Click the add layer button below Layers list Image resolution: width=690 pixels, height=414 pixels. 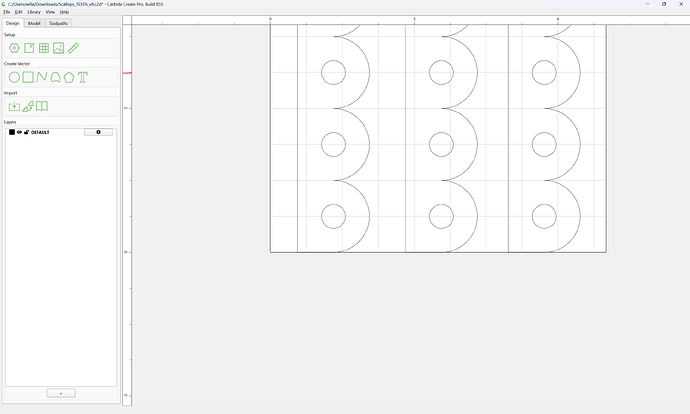(x=61, y=393)
